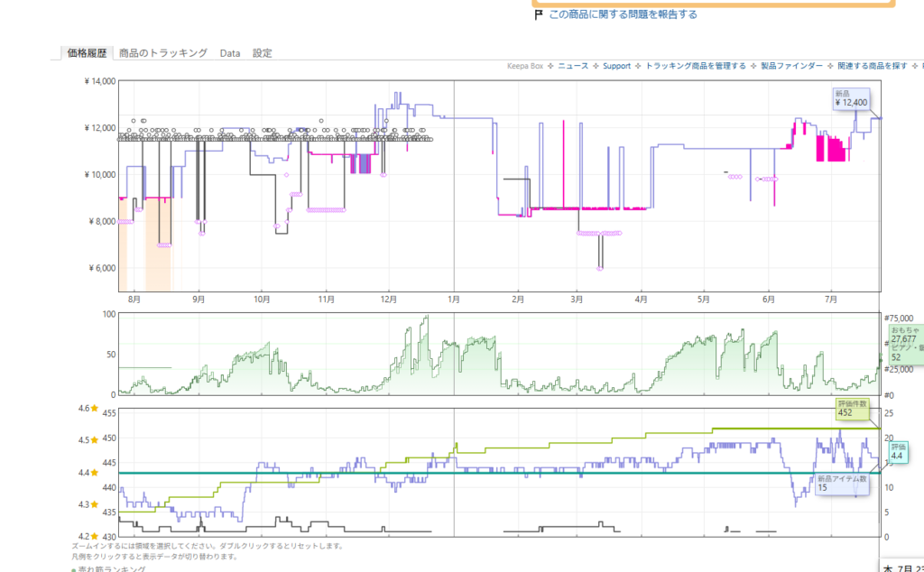Screen dimensions: 924x572
Task: Click the 4月 month label
Action: [x=642, y=300]
